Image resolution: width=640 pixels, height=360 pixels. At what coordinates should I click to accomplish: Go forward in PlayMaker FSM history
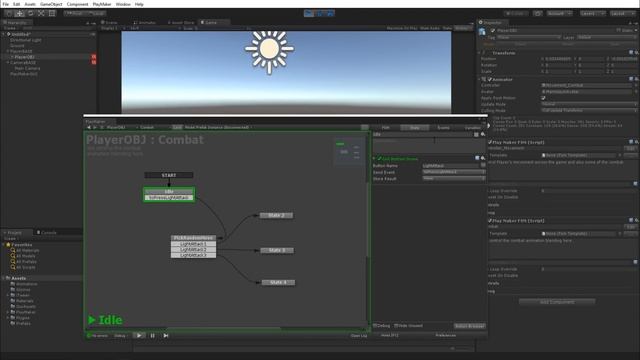(x=95, y=127)
